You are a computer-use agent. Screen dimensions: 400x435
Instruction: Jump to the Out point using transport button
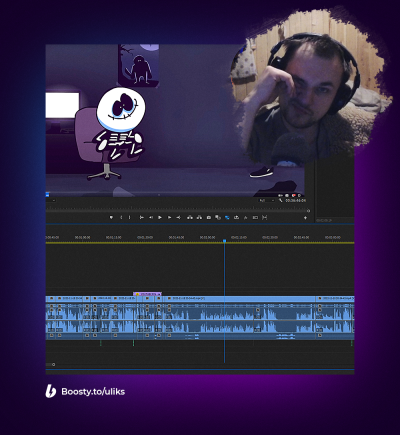pos(178,217)
